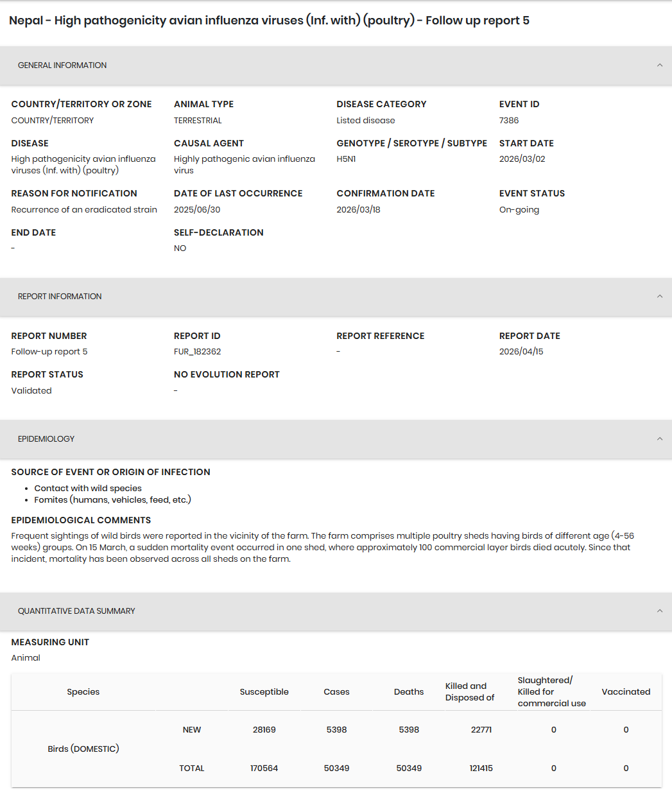Click the TOTAL row label in table
Viewport: 672px width, 791px height.
[192, 768]
